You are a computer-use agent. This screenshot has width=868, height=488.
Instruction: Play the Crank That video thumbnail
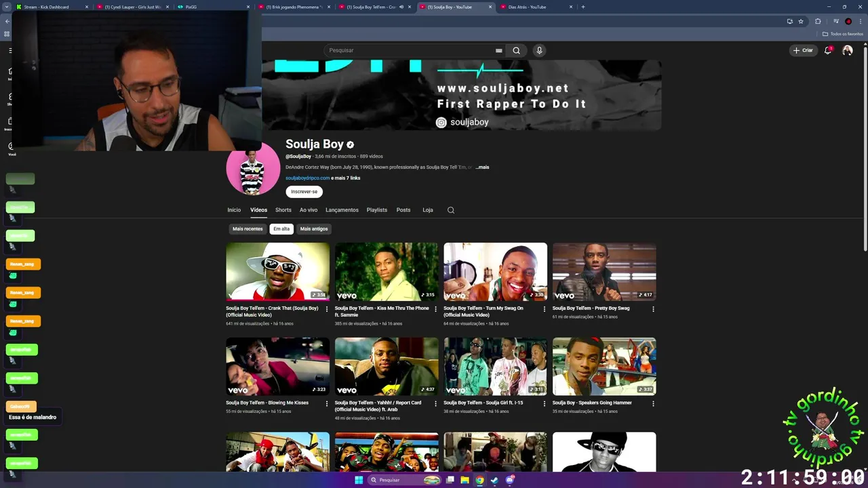coord(278,272)
